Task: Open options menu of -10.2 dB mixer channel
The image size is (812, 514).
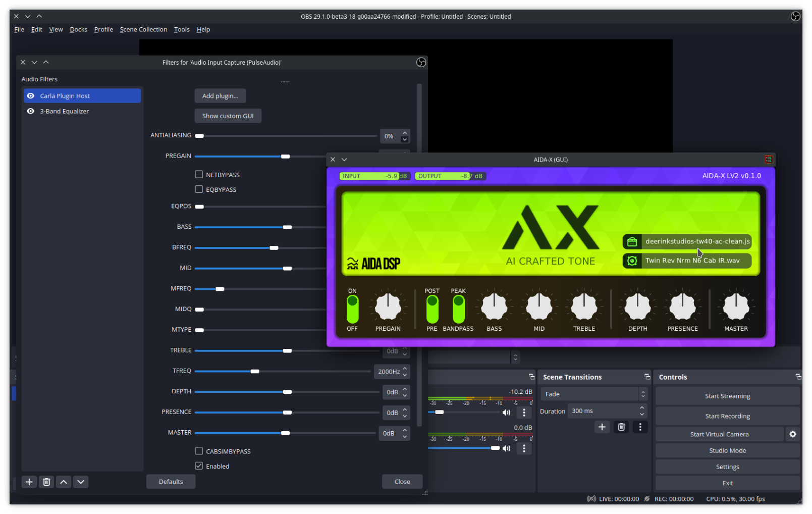Action: (x=524, y=413)
